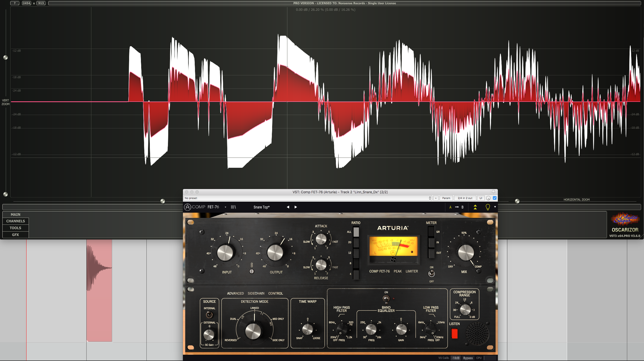Viewport: 644px width, 361px height.
Task: Expand the dropdown arrow beside the lightbulb
Action: [x=495, y=207]
